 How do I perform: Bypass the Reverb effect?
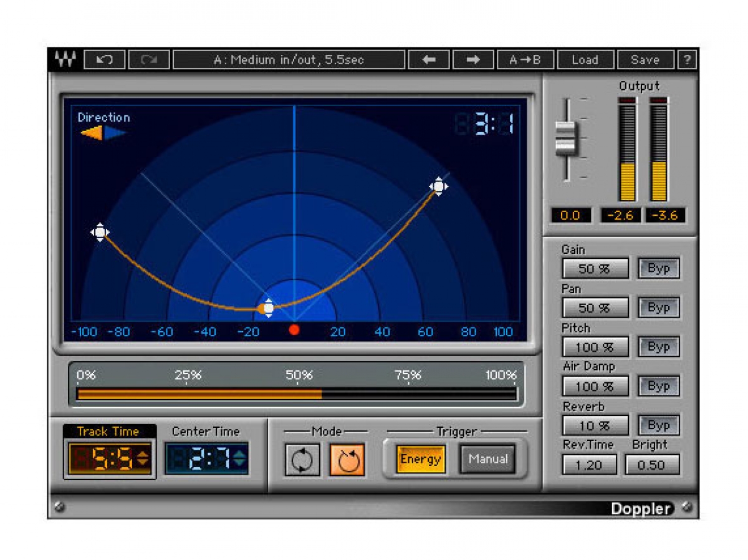pos(659,425)
